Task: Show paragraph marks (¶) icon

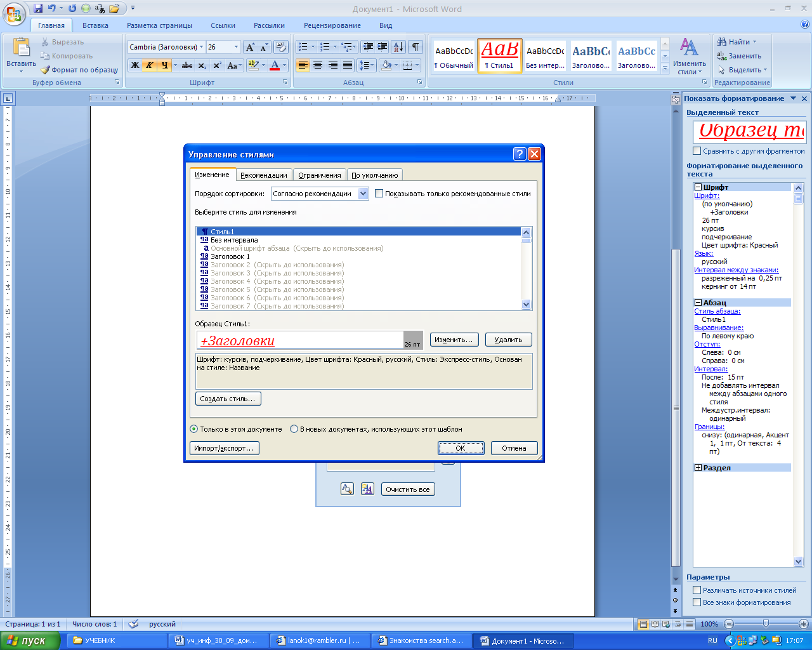Action: coord(416,47)
